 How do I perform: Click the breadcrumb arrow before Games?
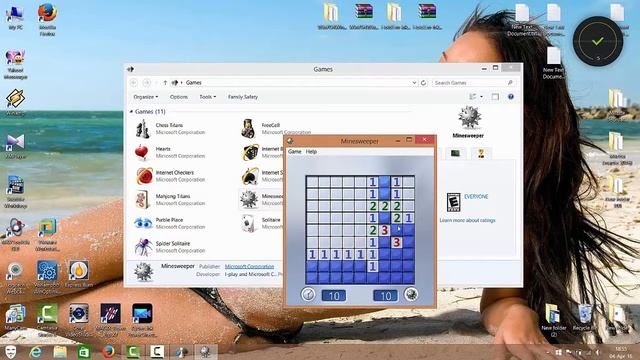[182, 83]
